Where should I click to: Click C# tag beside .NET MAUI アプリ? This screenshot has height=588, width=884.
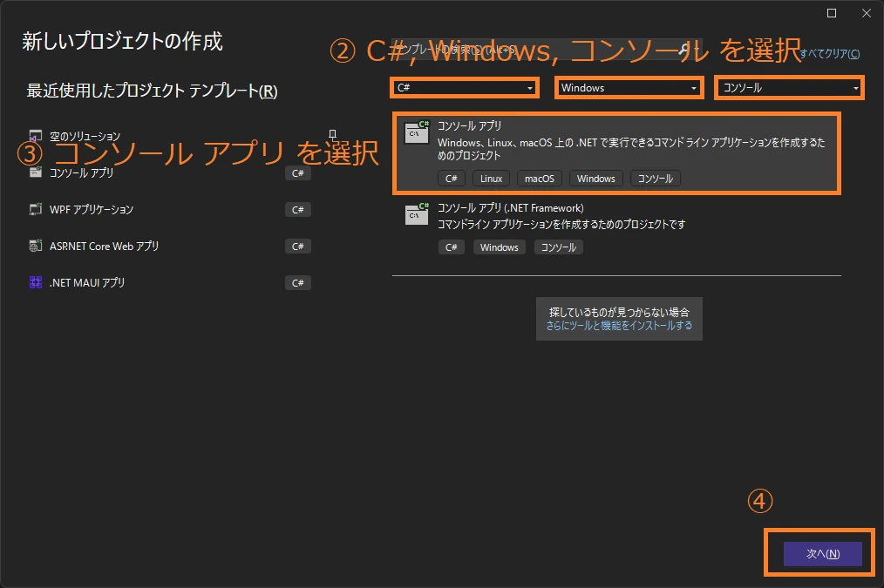297,283
